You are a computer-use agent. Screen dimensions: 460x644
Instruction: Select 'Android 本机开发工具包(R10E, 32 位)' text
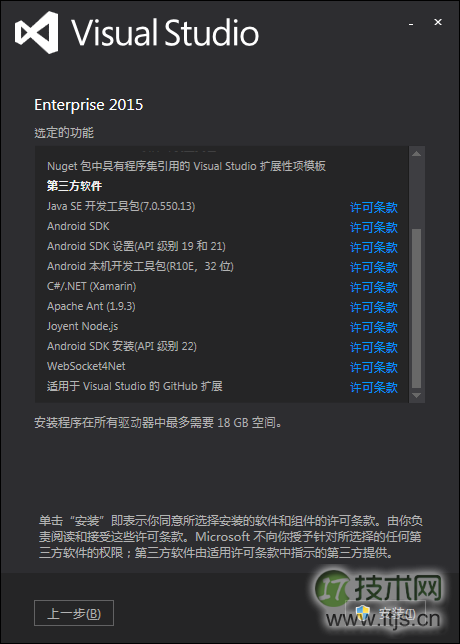pos(140,266)
